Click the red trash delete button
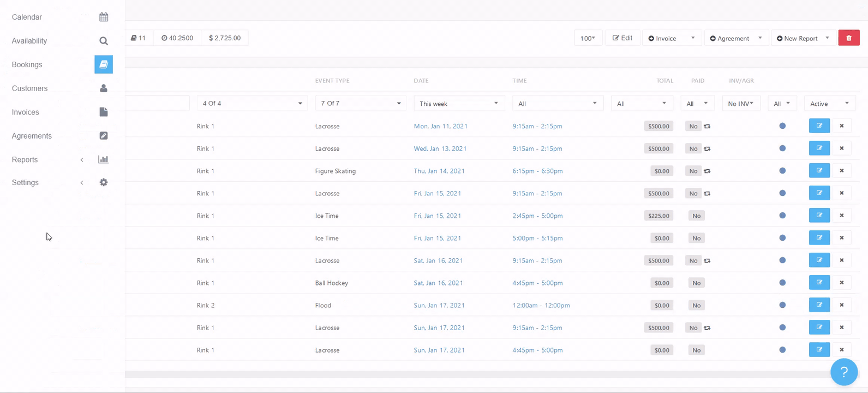The width and height of the screenshot is (868, 393). 848,38
